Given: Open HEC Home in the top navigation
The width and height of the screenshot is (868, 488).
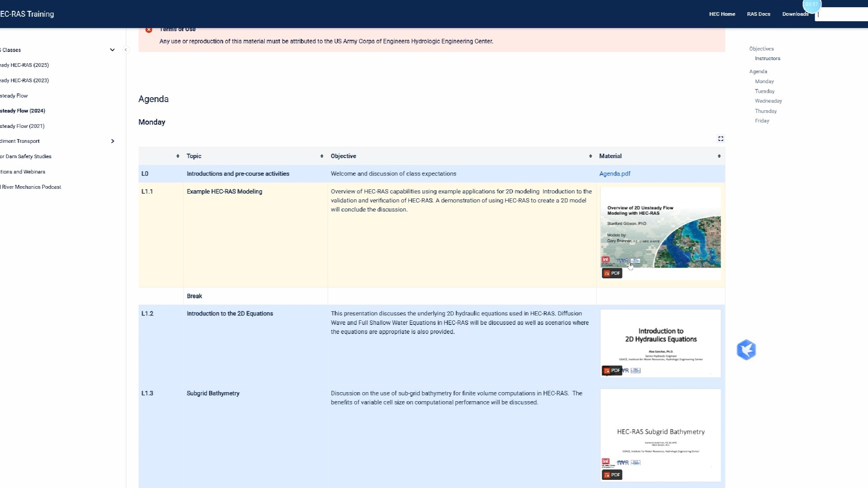Looking at the screenshot, I should pyautogui.click(x=722, y=14).
